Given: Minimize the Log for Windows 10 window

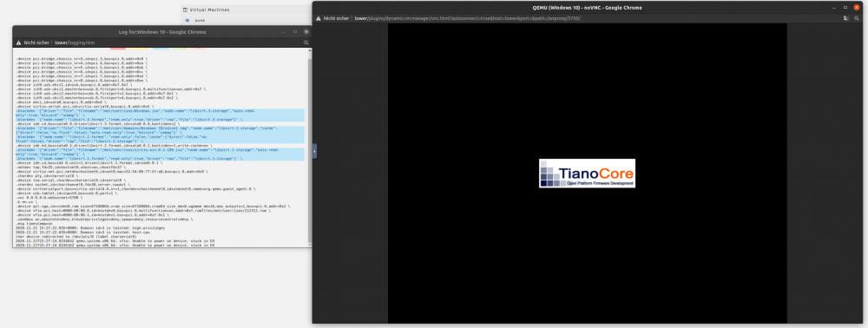Looking at the screenshot, I should point(284,32).
